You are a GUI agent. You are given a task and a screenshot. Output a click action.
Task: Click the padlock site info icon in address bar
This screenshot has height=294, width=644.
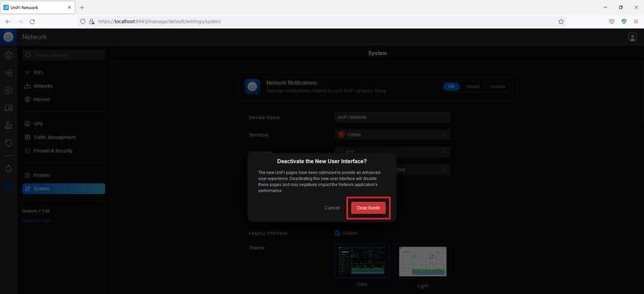coord(92,21)
